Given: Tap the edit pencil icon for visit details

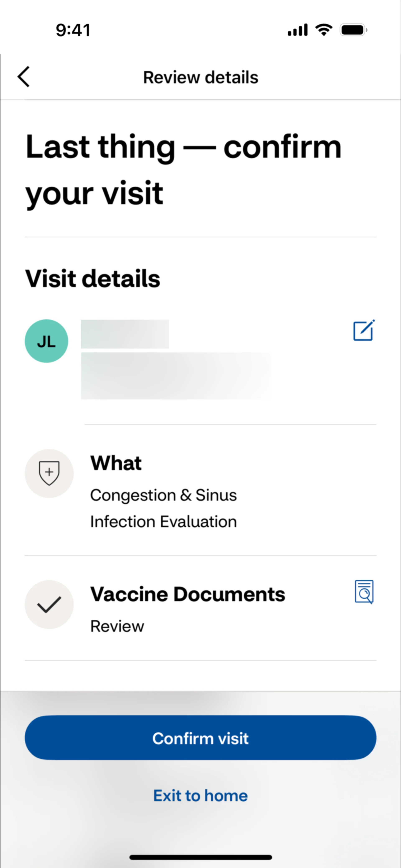Looking at the screenshot, I should click(364, 331).
